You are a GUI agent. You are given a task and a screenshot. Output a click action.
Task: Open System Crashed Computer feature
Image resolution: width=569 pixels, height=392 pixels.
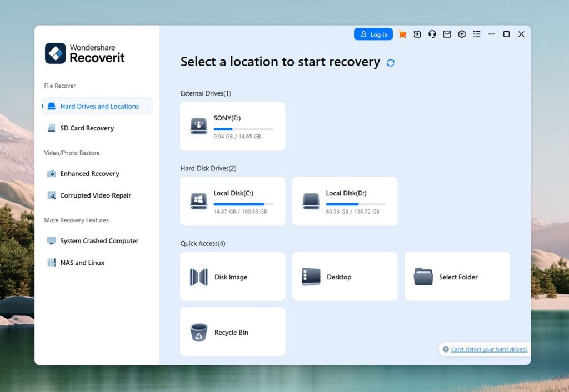[99, 240]
